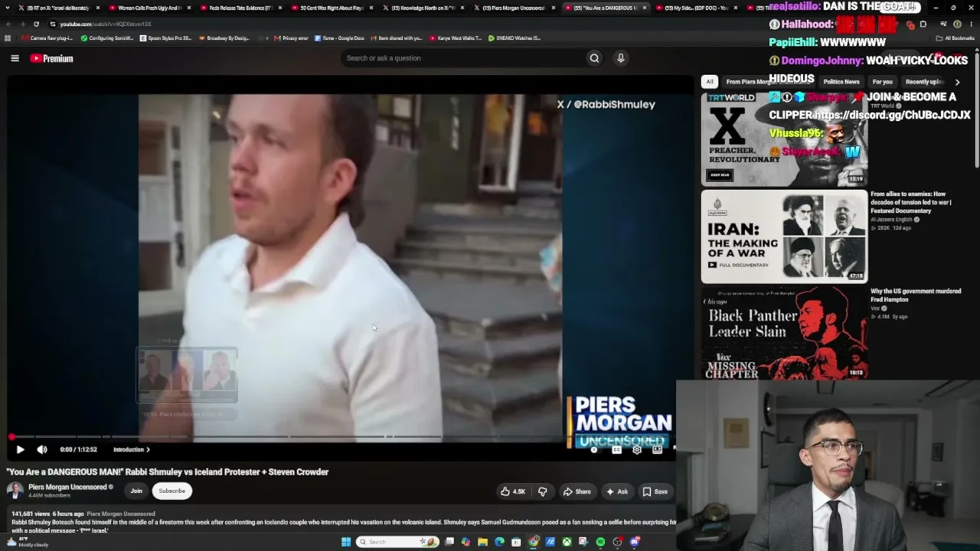This screenshot has width=980, height=551.
Task: Go to YouTube Premium home logo
Action: [x=51, y=58]
